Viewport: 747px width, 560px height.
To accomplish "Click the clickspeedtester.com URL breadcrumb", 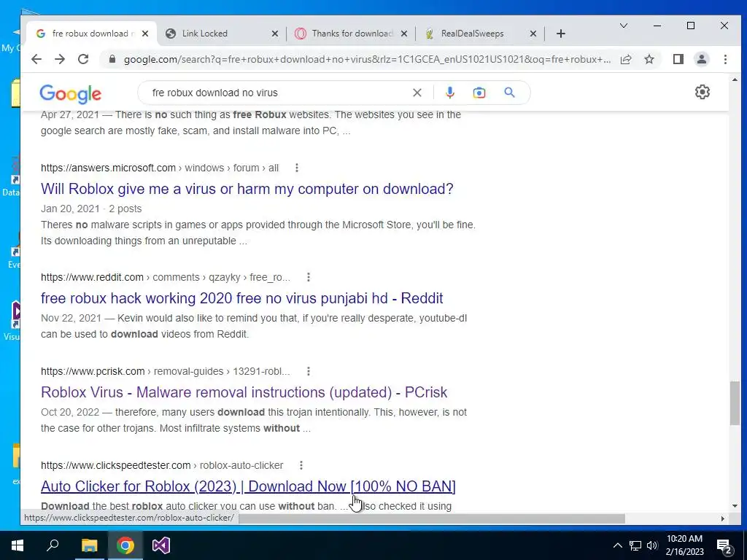I will tap(162, 465).
